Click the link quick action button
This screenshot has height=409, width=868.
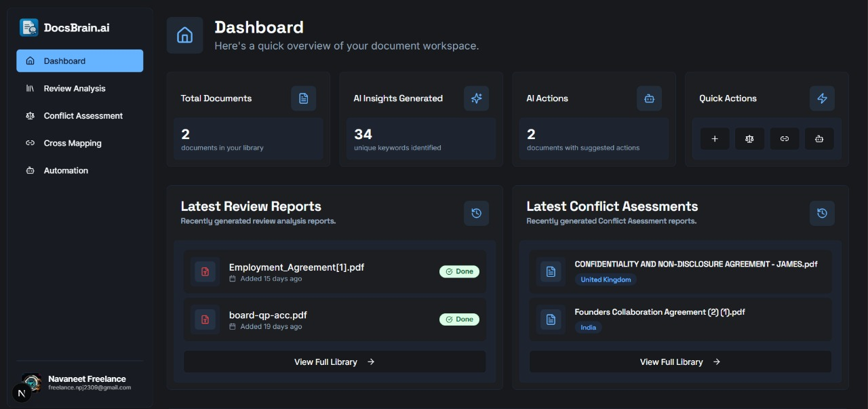[x=785, y=139]
